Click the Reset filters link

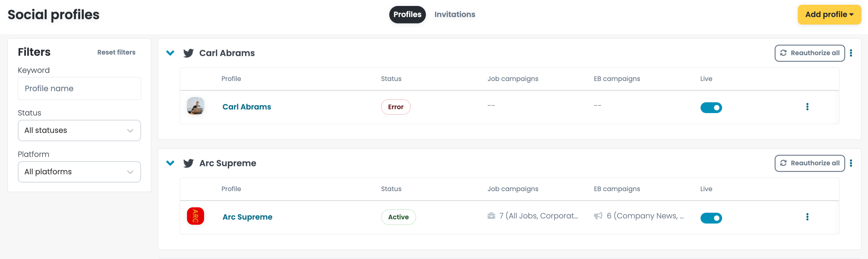tap(116, 53)
